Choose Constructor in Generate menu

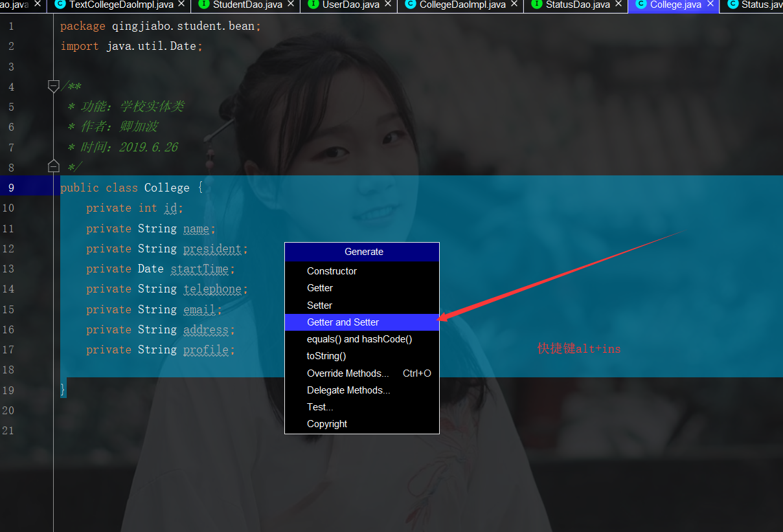[362, 271]
